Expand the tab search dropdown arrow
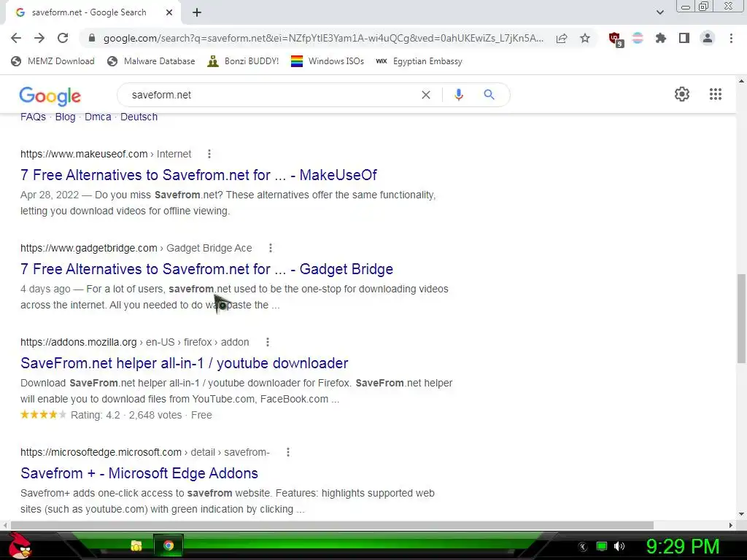Screen dimensions: 747x560 coord(659,12)
